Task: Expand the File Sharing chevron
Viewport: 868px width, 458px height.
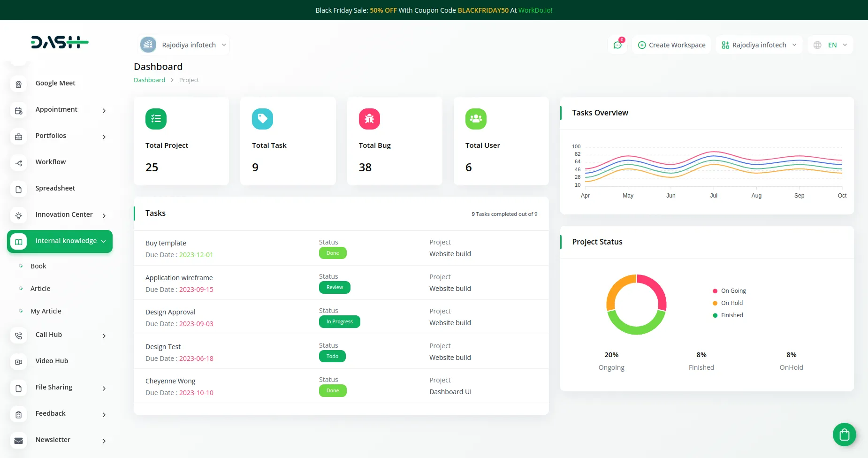Action: (x=104, y=389)
